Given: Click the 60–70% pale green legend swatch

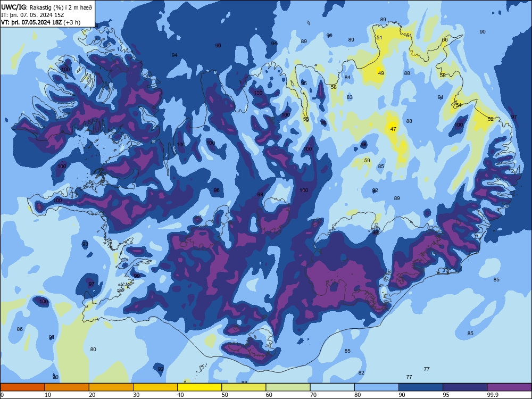Looking at the screenshot, I should [288, 387].
